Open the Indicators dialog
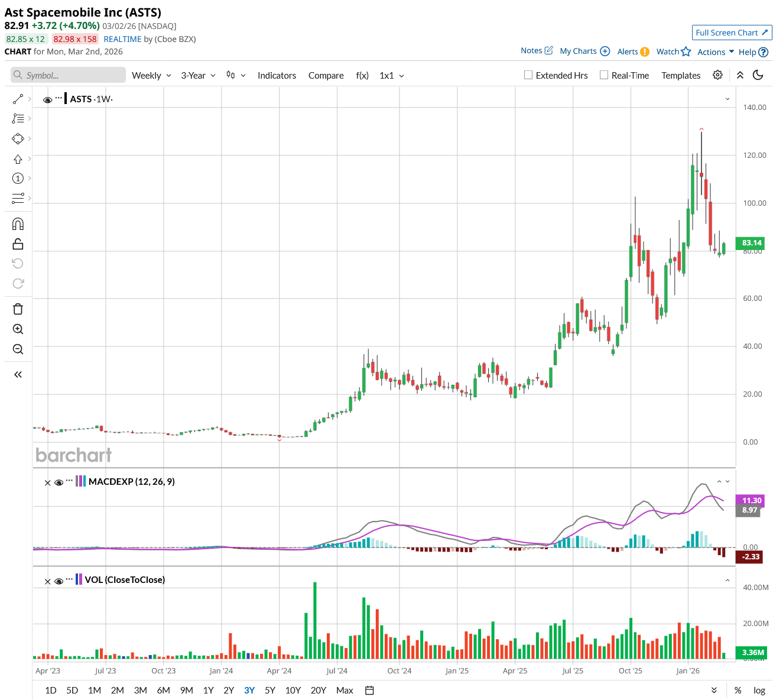This screenshot has height=700, width=773. [277, 76]
